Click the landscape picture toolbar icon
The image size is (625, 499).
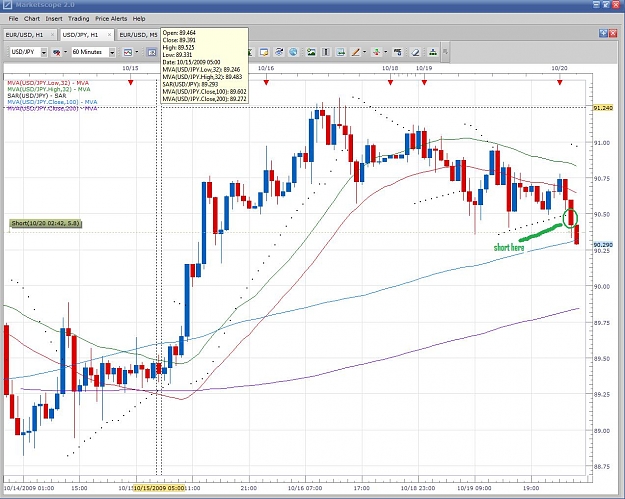[311, 52]
